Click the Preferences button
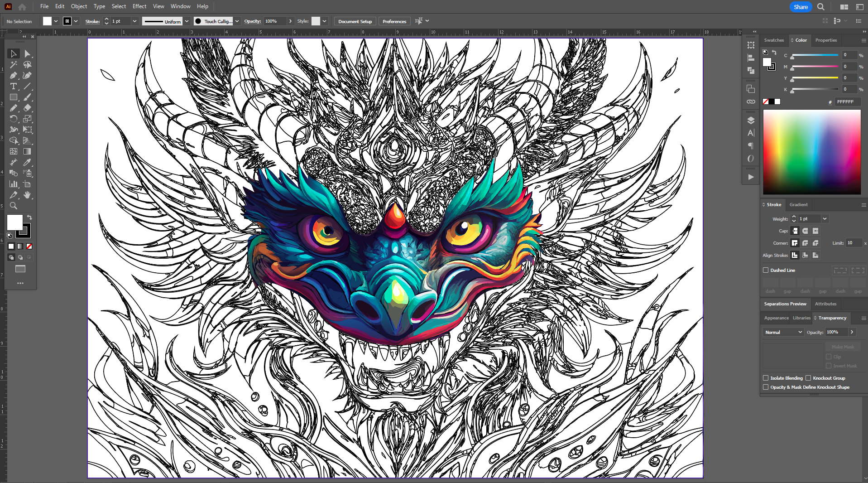The height and width of the screenshot is (483, 868). [x=394, y=21]
